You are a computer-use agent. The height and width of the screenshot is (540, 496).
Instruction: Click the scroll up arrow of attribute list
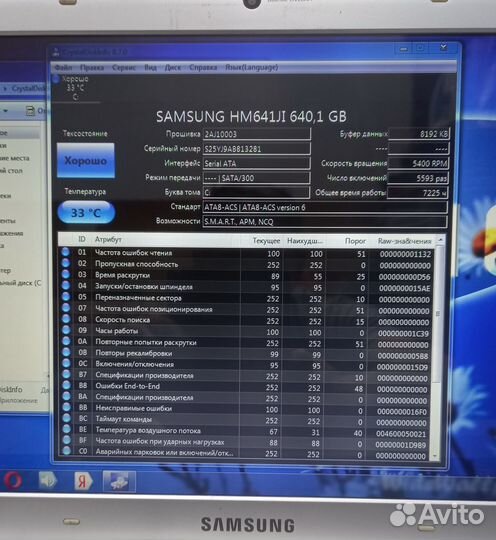pyautogui.click(x=440, y=240)
